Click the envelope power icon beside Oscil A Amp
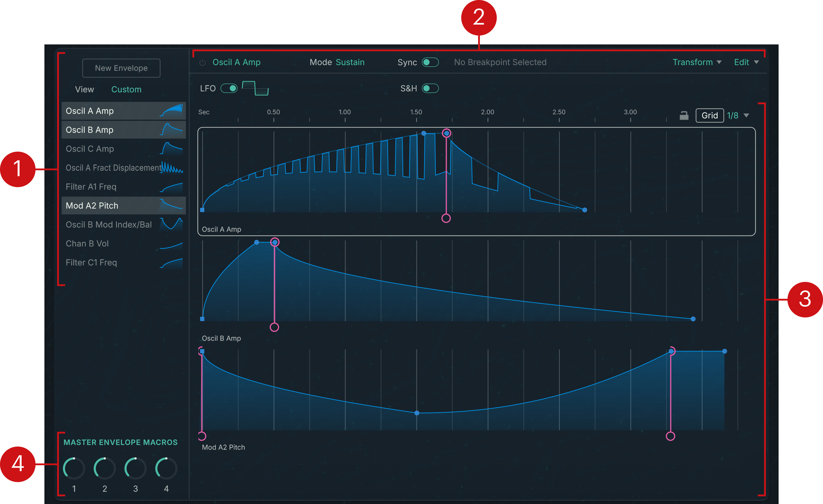Viewport: 823px width, 504px height. pos(202,62)
